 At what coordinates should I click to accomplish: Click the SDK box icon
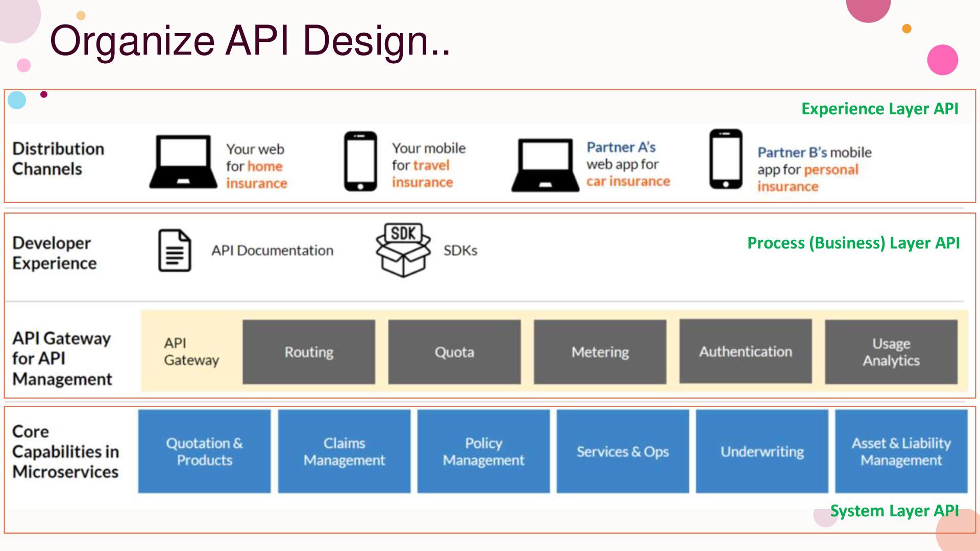403,250
